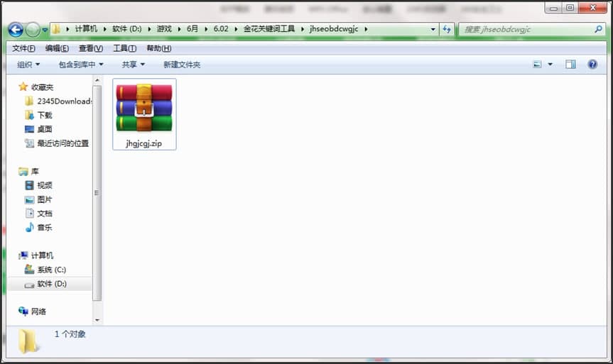
Task: Click the 文档 library icon
Action: tap(30, 214)
